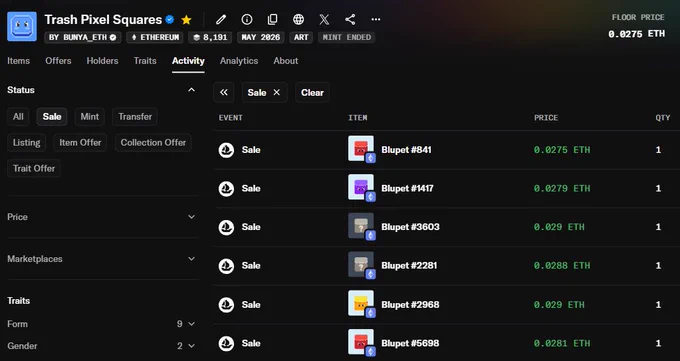The height and width of the screenshot is (361, 680).
Task: Click the ETHEREUM chain badge
Action: [155, 37]
